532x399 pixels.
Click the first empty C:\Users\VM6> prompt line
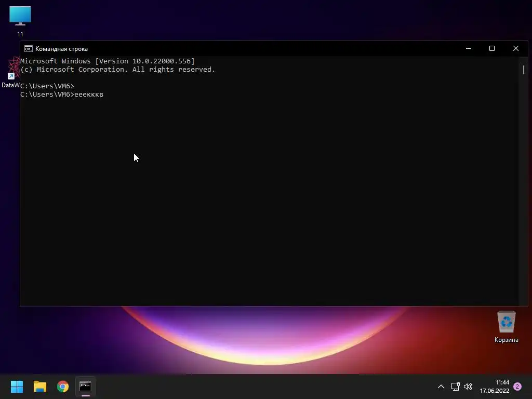[47, 86]
